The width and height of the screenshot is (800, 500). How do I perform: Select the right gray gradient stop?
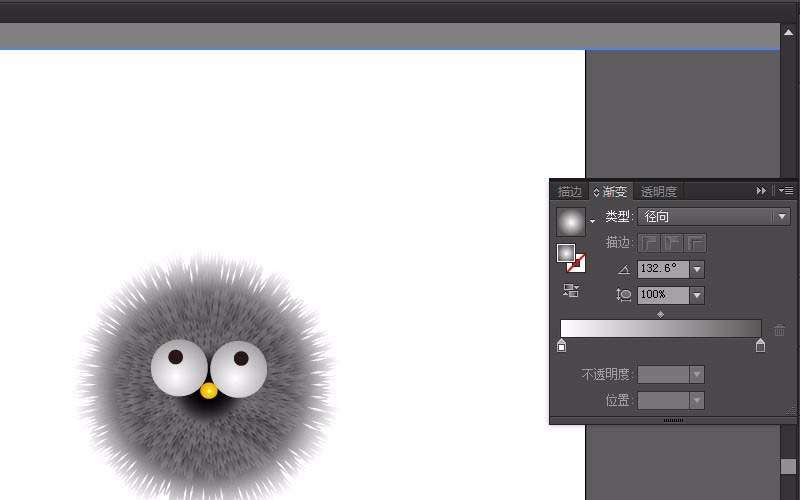pyautogui.click(x=760, y=346)
